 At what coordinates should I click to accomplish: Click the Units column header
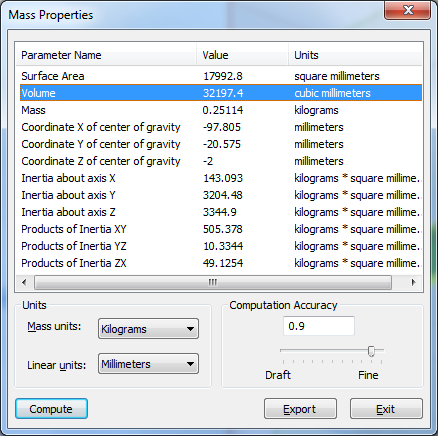click(355, 55)
